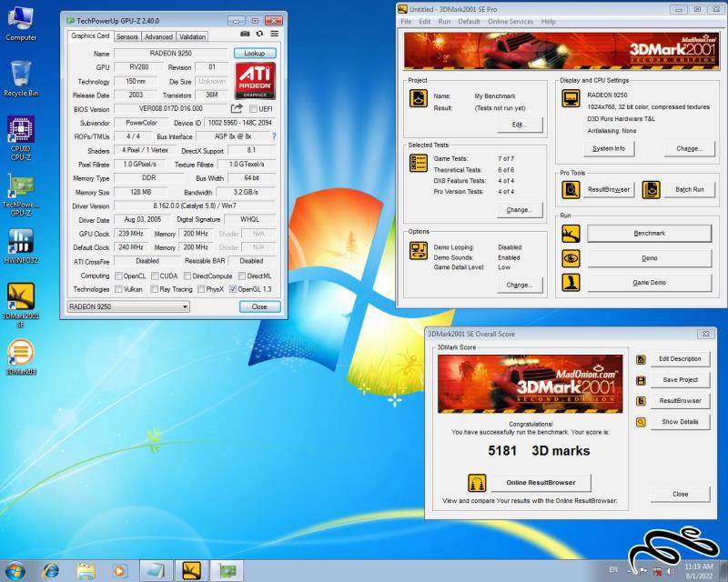
Task: Click the clock showing 11:19 AM
Action: pyautogui.click(x=698, y=567)
